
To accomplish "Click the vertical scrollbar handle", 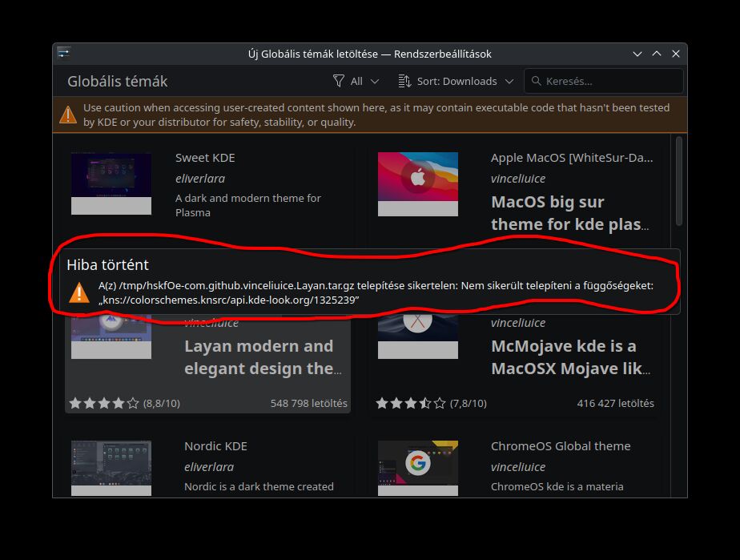I will [x=678, y=181].
